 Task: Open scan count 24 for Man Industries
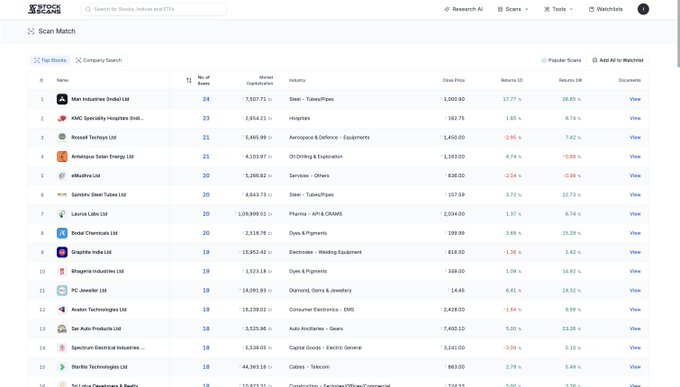click(x=206, y=99)
